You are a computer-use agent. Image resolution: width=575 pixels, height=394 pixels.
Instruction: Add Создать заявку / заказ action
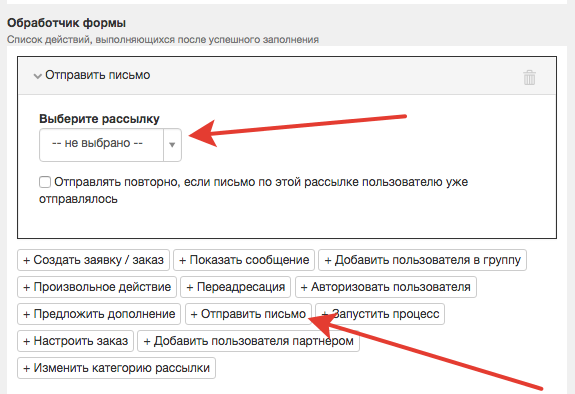click(x=93, y=260)
